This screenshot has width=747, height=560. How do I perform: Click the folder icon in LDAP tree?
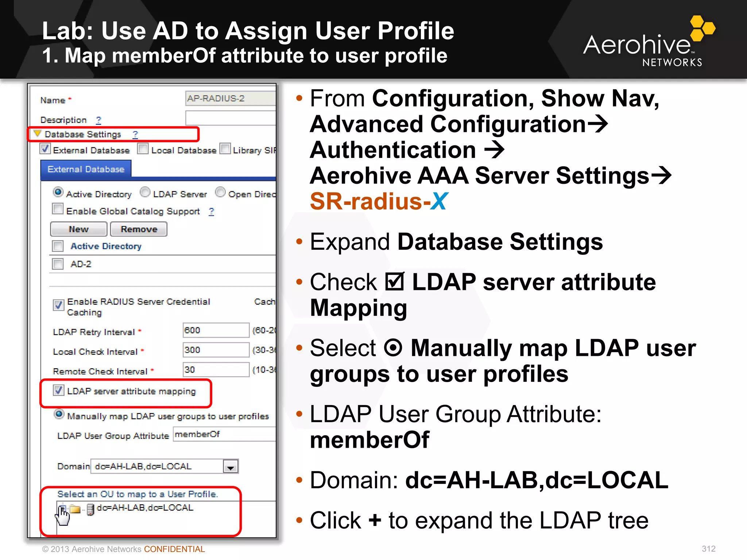coord(75,509)
